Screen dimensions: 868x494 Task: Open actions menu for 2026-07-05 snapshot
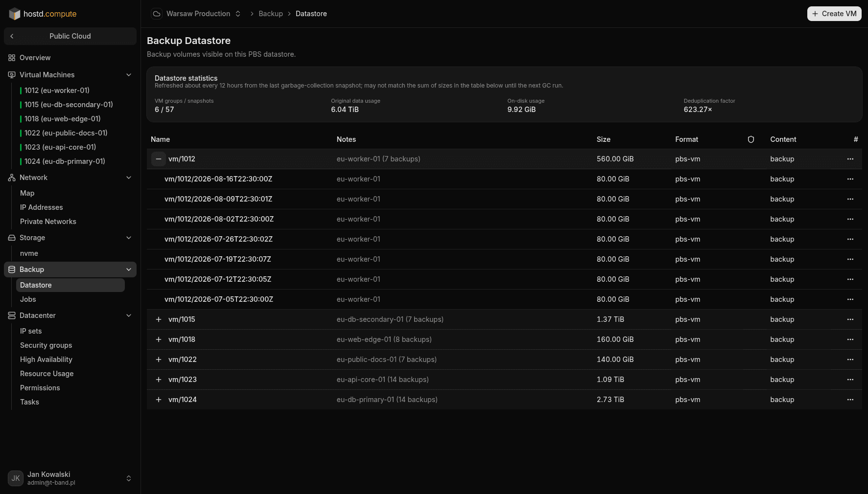coord(850,299)
